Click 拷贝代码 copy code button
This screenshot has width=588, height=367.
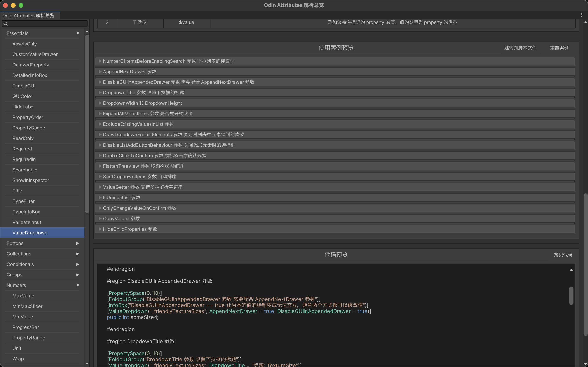pyautogui.click(x=563, y=255)
